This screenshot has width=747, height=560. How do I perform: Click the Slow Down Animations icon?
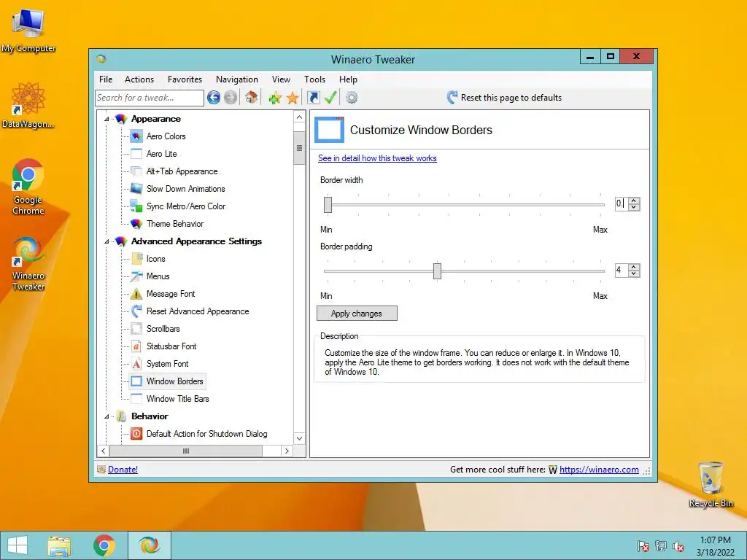[x=136, y=189]
